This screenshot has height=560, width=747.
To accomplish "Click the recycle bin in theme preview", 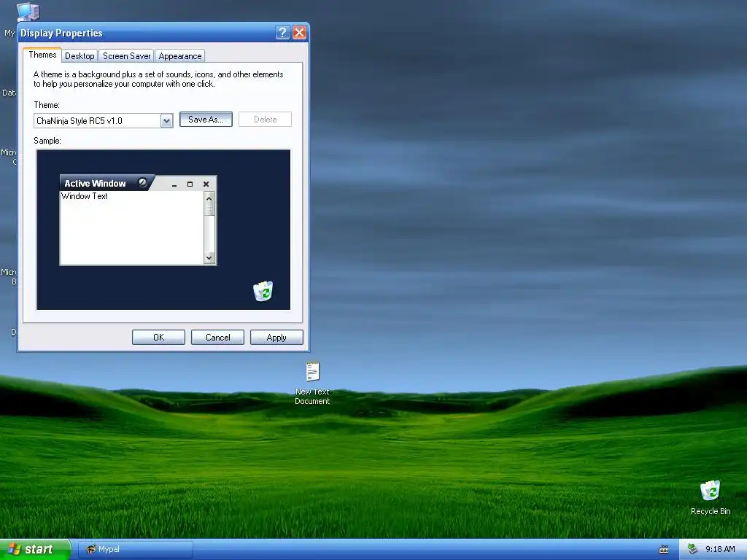I will (263, 291).
